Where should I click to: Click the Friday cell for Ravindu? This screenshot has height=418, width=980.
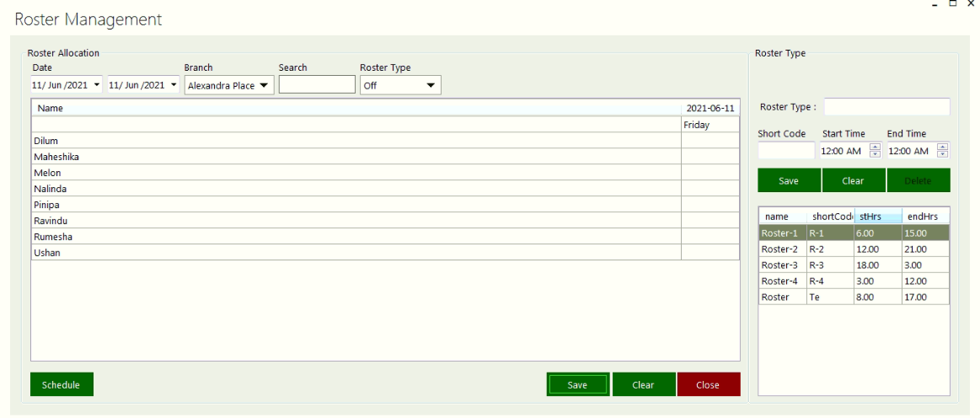click(710, 221)
